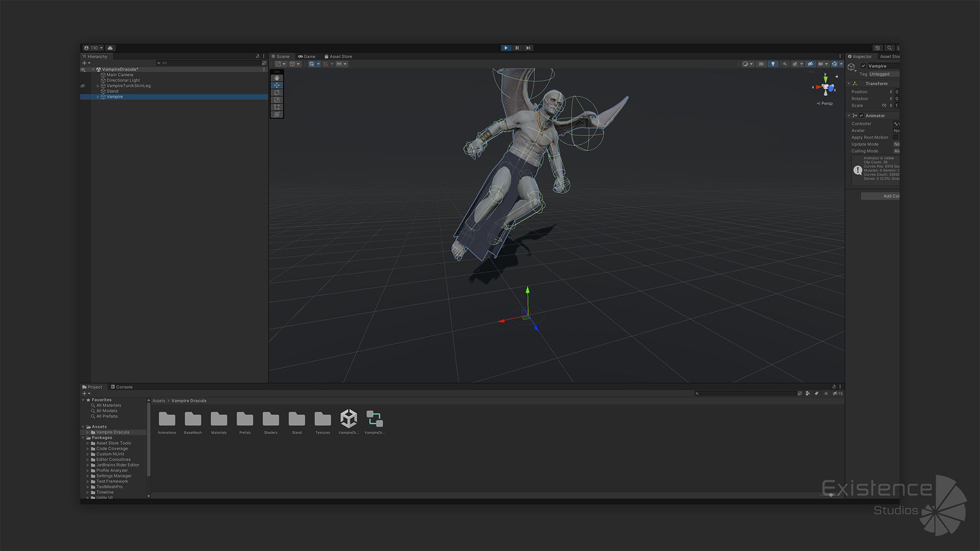
Task: Expand the VampireTunikSkinLeg hierarchy item
Action: coord(98,86)
